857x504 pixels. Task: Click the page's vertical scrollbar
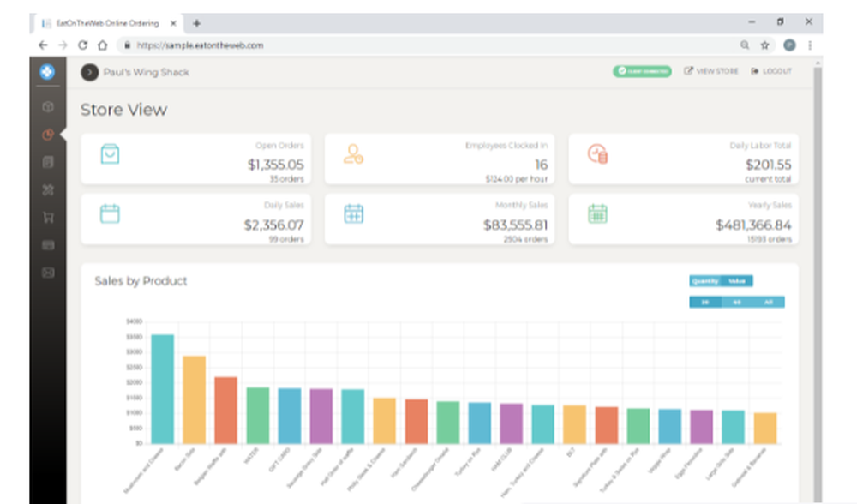[818, 285]
